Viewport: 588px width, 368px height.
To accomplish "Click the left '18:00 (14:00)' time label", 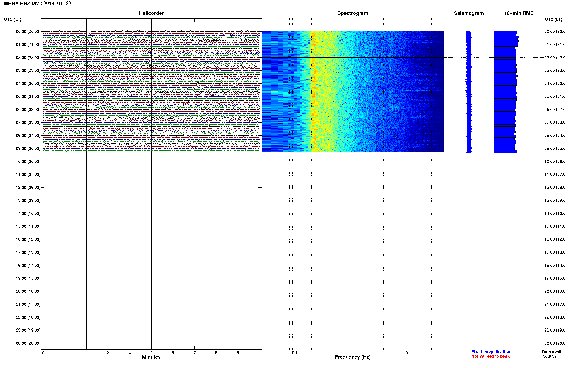I will [28, 266].
